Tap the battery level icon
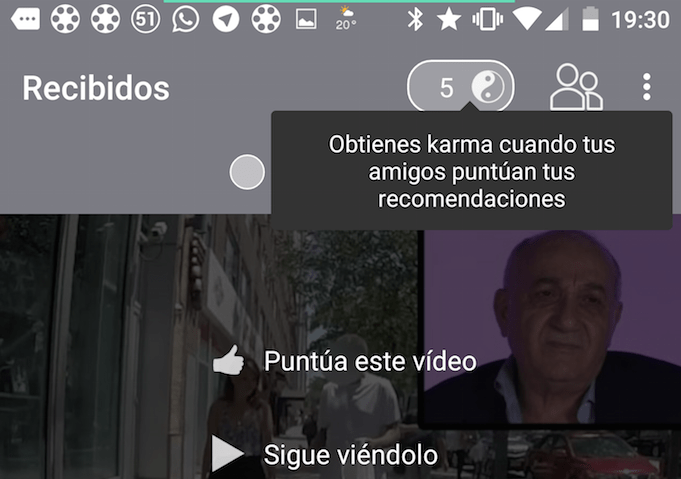The width and height of the screenshot is (681, 479). pyautogui.click(x=591, y=19)
